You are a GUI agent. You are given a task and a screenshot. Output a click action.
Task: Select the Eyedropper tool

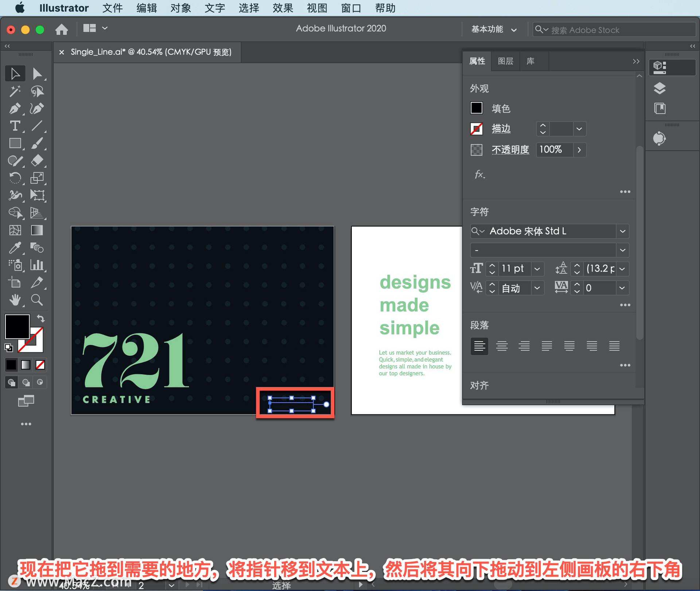(15, 248)
